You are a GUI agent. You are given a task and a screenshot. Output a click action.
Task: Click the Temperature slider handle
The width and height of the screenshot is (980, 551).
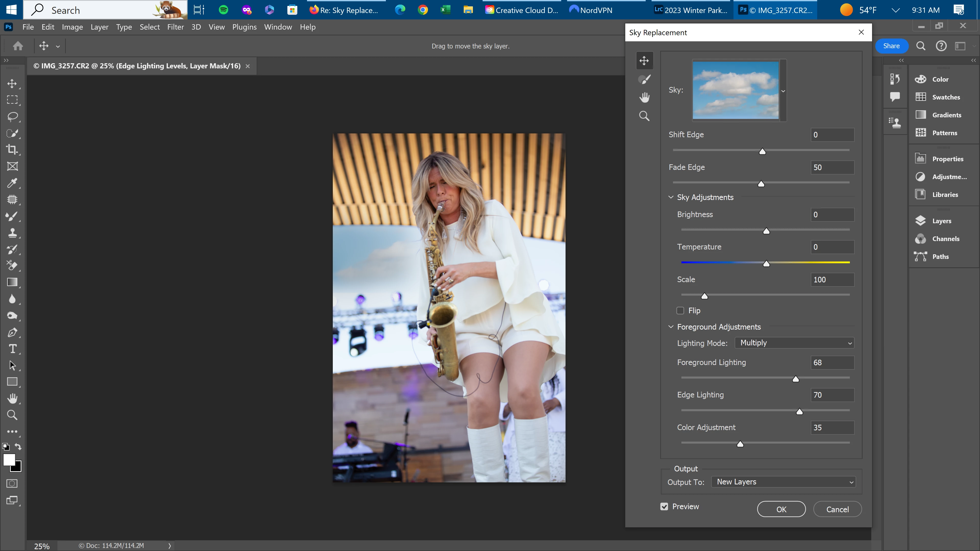tap(766, 264)
